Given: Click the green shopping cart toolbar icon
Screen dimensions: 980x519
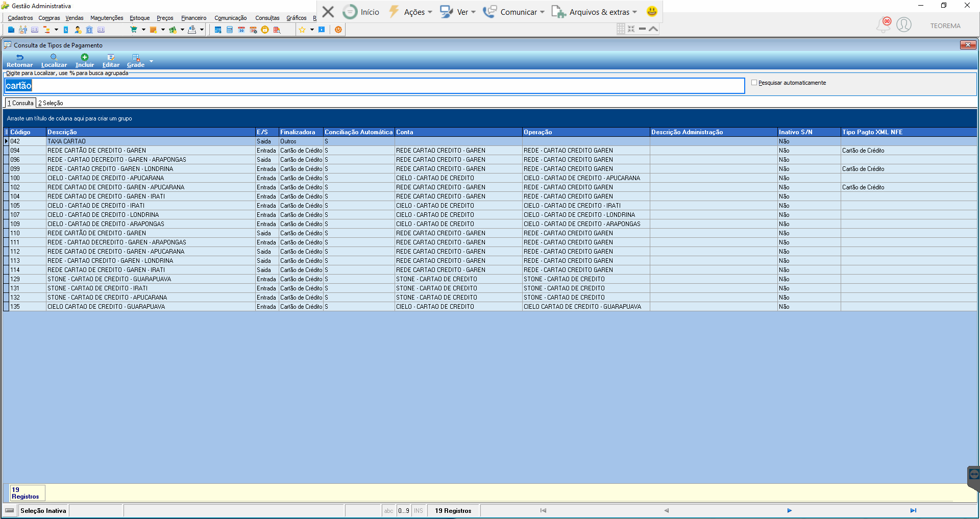Looking at the screenshot, I should coord(134,30).
